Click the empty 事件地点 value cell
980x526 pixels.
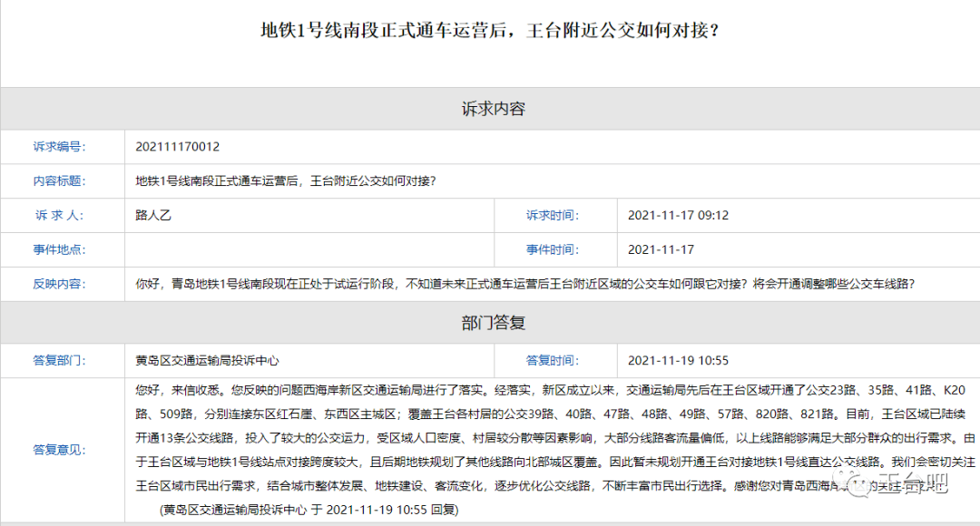(x=309, y=249)
